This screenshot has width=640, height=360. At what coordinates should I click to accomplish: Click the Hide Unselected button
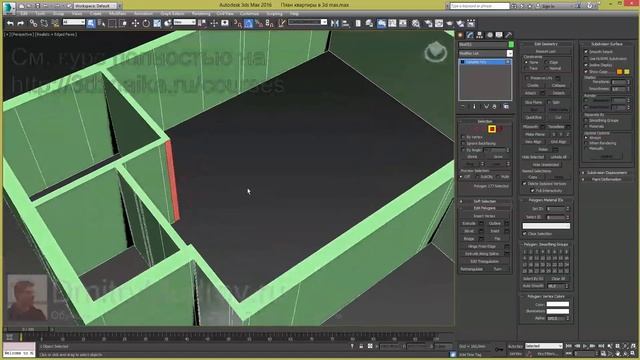pos(545,164)
